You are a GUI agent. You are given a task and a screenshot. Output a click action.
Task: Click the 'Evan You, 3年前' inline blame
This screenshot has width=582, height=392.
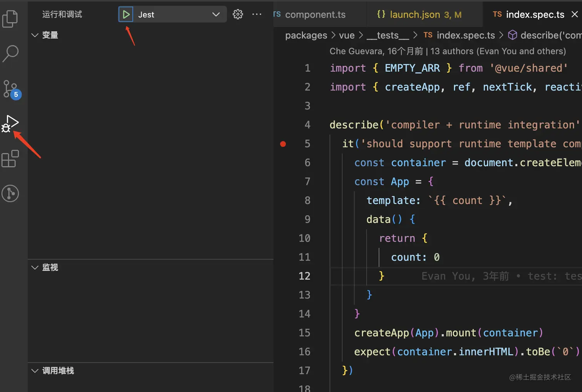coord(465,276)
